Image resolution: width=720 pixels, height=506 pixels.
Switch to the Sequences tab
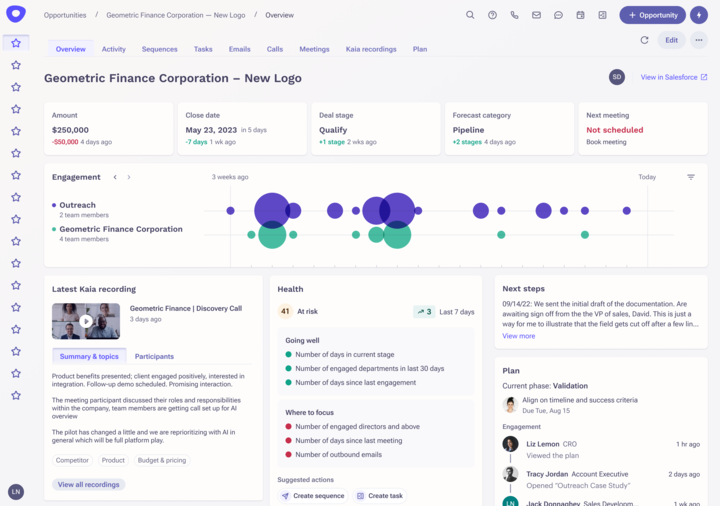coord(159,49)
